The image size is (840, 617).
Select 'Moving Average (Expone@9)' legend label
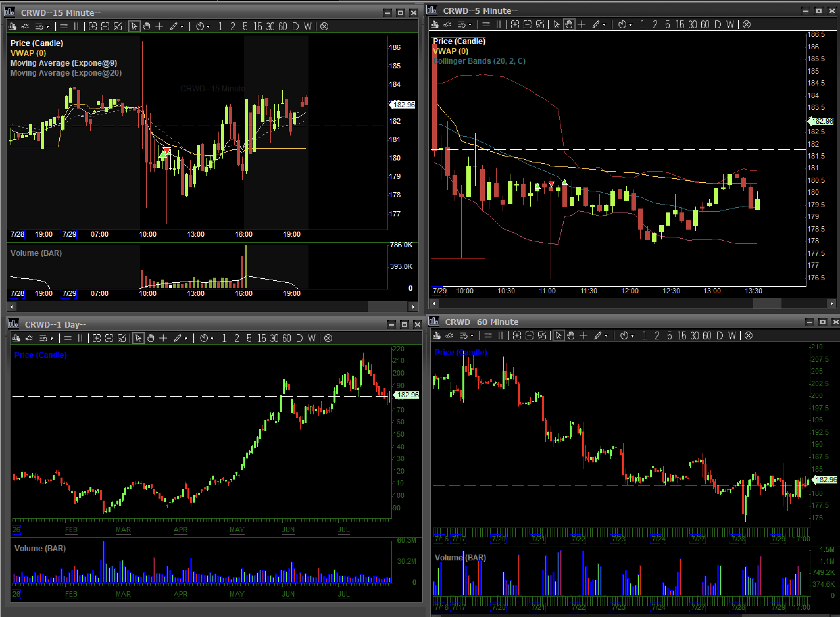tap(64, 63)
